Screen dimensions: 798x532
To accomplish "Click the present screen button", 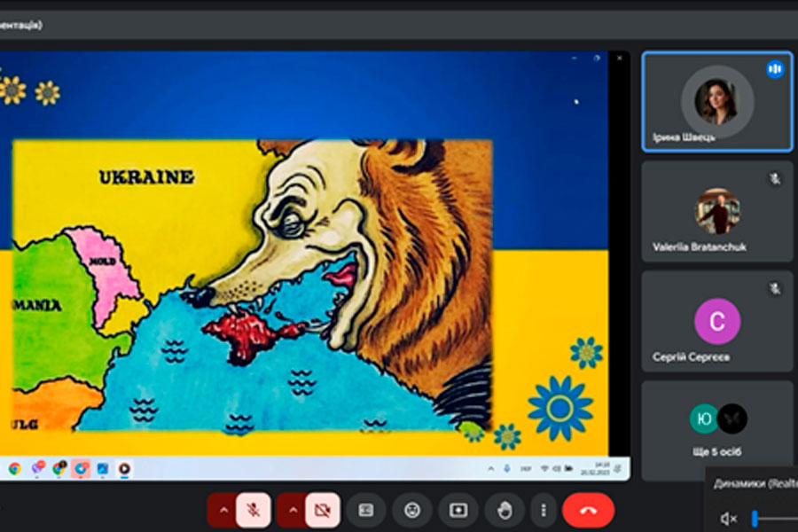I will [458, 510].
